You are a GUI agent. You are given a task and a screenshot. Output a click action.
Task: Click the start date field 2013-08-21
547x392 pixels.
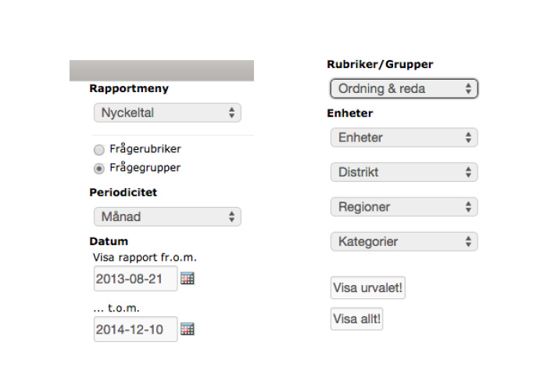(x=135, y=278)
